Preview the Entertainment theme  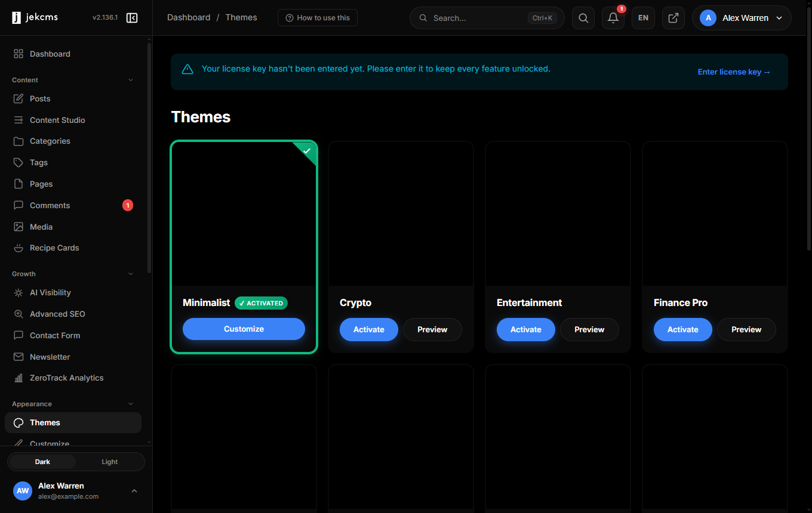click(x=589, y=329)
